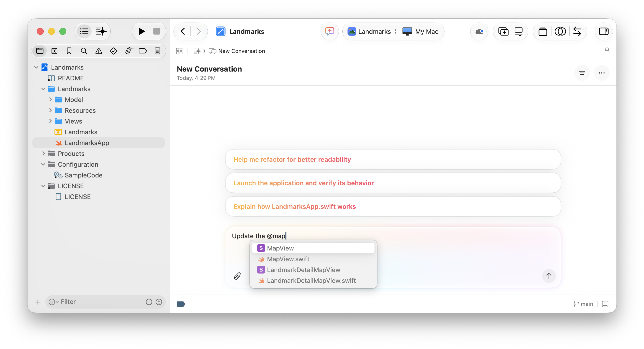Image resolution: width=644 pixels, height=349 pixels.
Task: Expand the Views folder
Action: click(x=50, y=121)
